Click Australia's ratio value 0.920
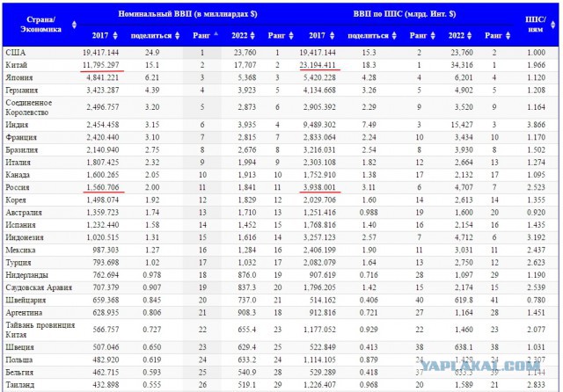This screenshot has width=563, height=392. point(536,213)
